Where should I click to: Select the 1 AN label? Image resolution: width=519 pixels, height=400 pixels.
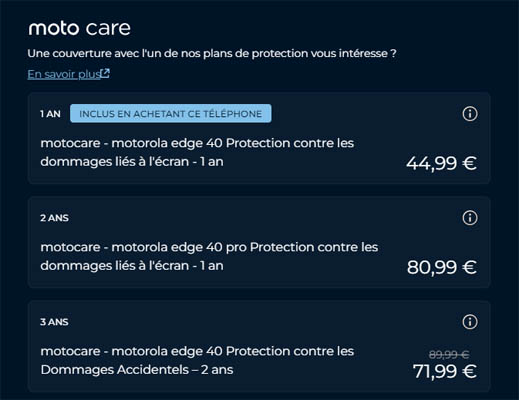[x=50, y=114]
